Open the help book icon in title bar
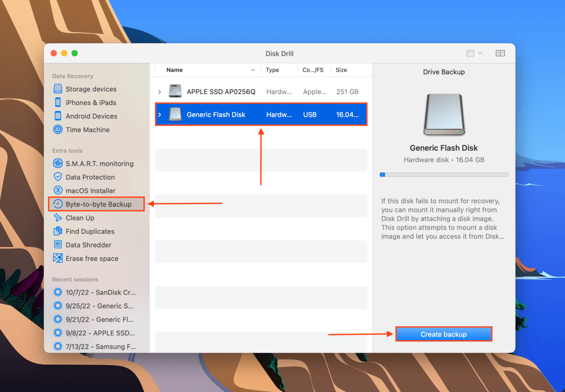This screenshot has height=392, width=565. 500,53
